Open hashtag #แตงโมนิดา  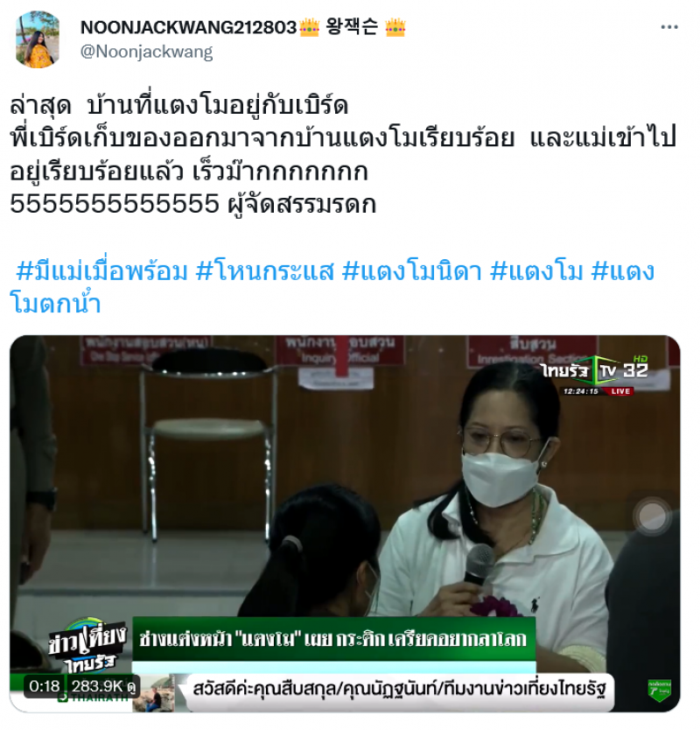click(x=411, y=271)
